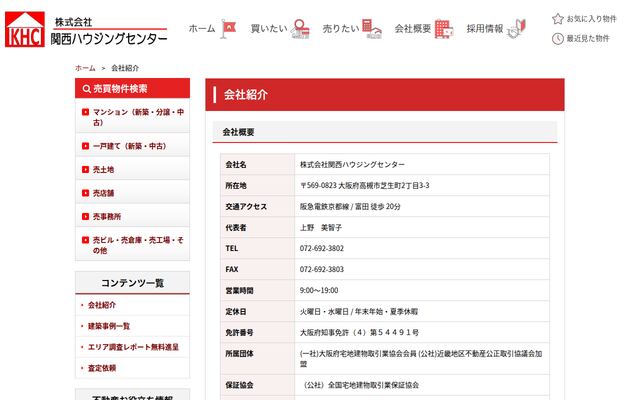Open the ホーム navigation menu item
The width and height of the screenshot is (640, 400).
202,29
